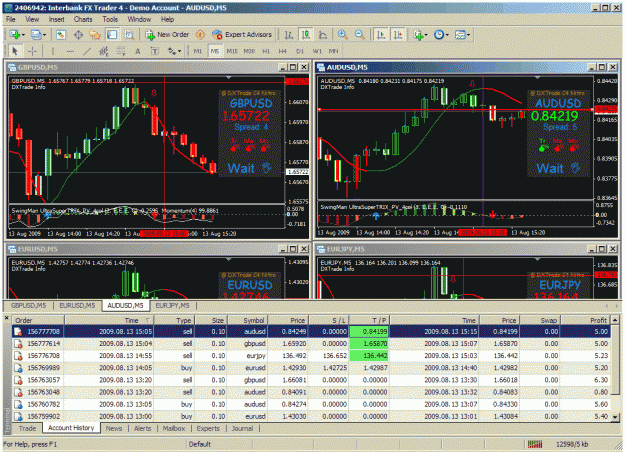
Task: Click the sort arrow in first Time column
Action: tap(147, 320)
